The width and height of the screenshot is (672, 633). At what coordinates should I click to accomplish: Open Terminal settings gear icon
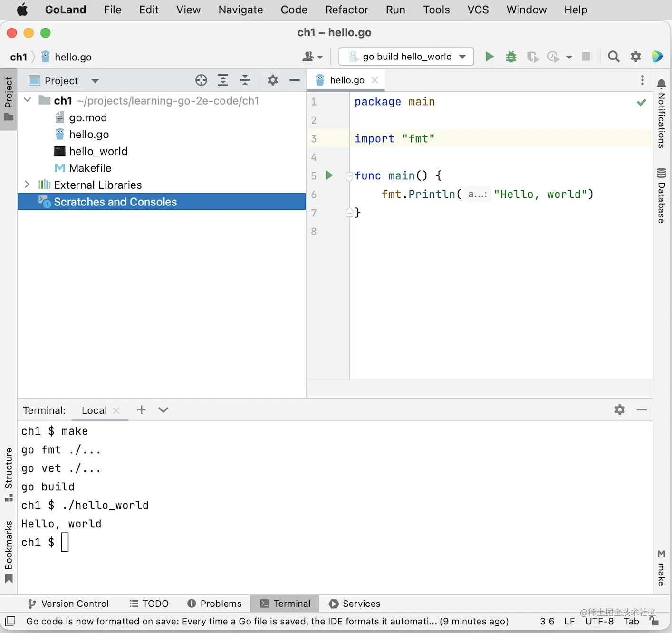(619, 409)
